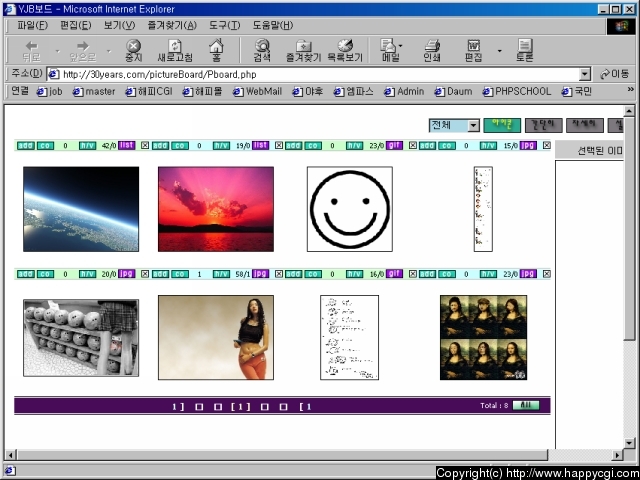Go to Home (홈) icon
The width and height of the screenshot is (640, 480).
pos(217,51)
